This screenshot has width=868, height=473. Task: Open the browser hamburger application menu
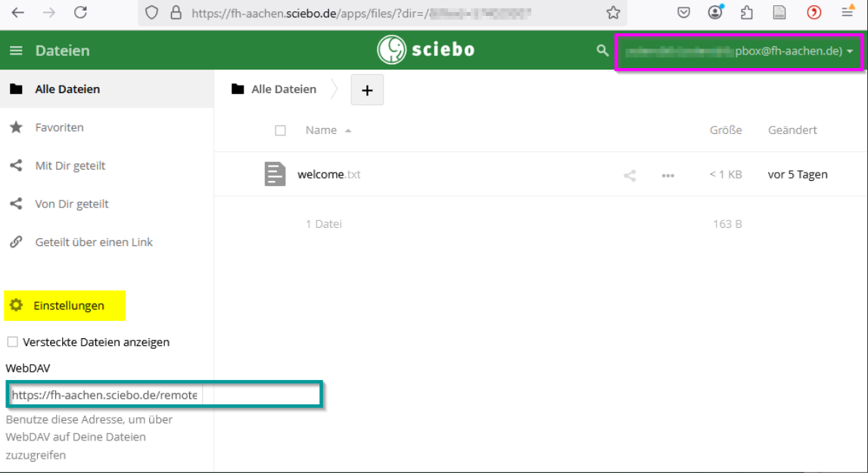848,11
